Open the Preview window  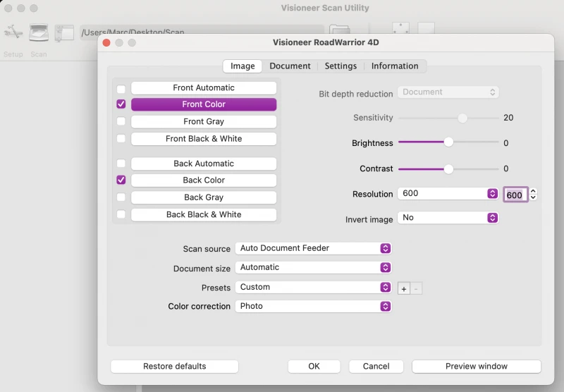[477, 366]
